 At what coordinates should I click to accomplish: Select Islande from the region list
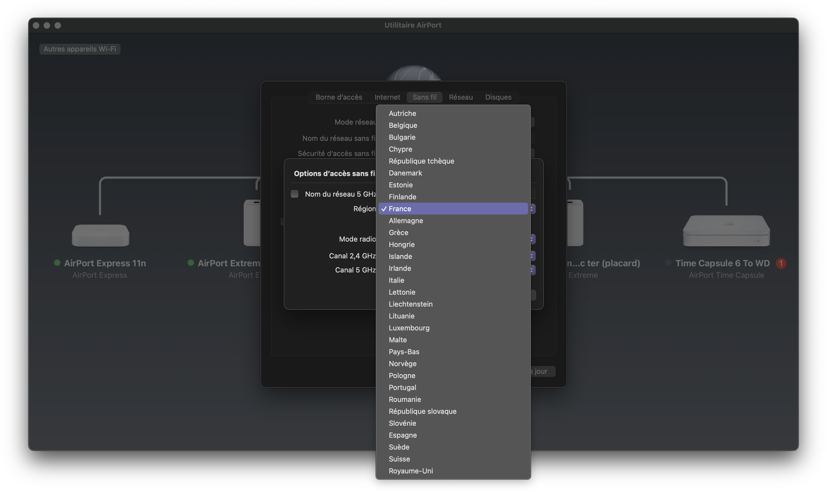pyautogui.click(x=453, y=256)
